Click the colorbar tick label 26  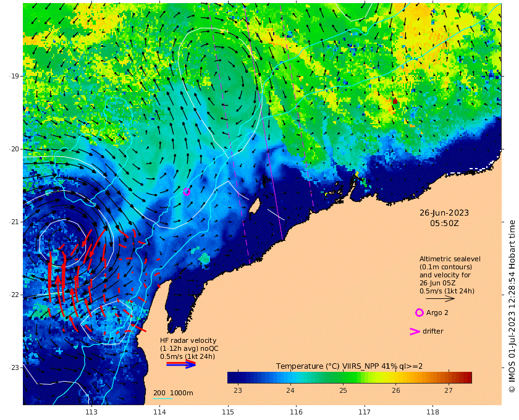pyautogui.click(x=396, y=390)
